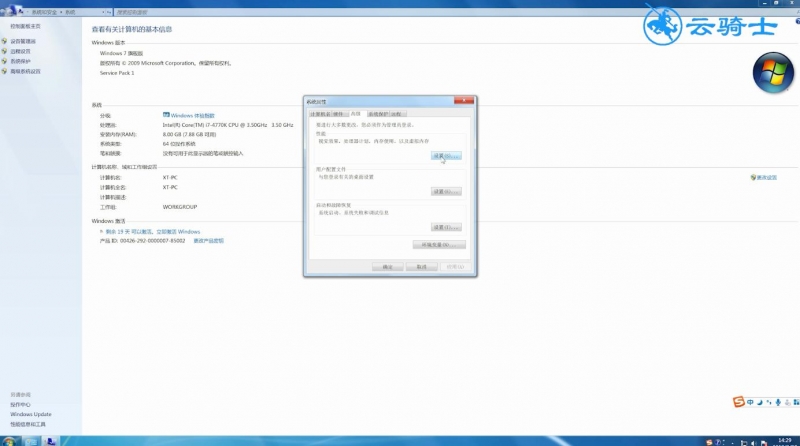This screenshot has width=800, height=446.
Task: Click the 更改产品密钥 link
Action: click(208, 241)
